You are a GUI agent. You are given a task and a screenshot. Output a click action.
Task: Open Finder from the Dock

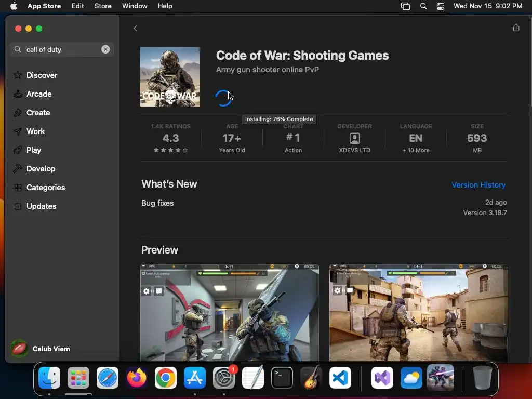[x=49, y=378]
